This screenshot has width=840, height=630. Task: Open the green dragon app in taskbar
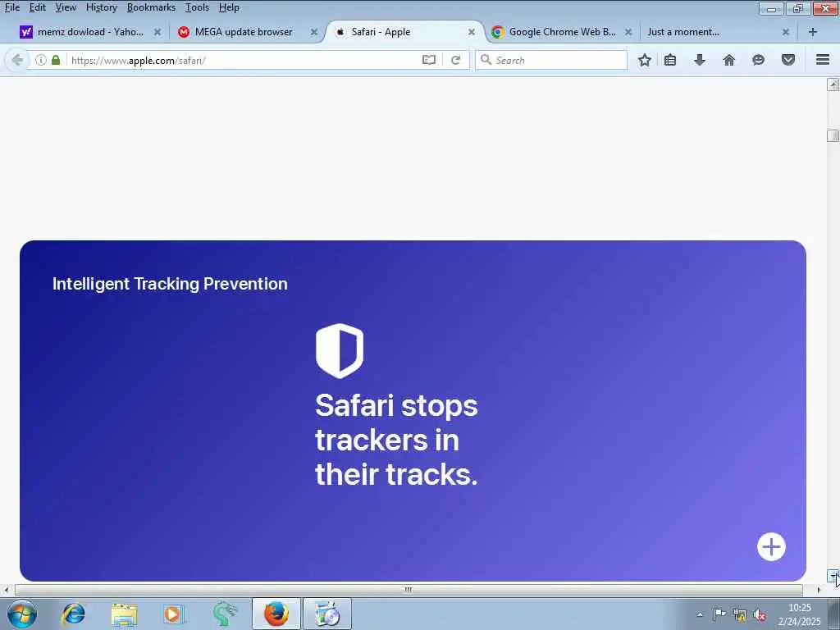pos(225,614)
